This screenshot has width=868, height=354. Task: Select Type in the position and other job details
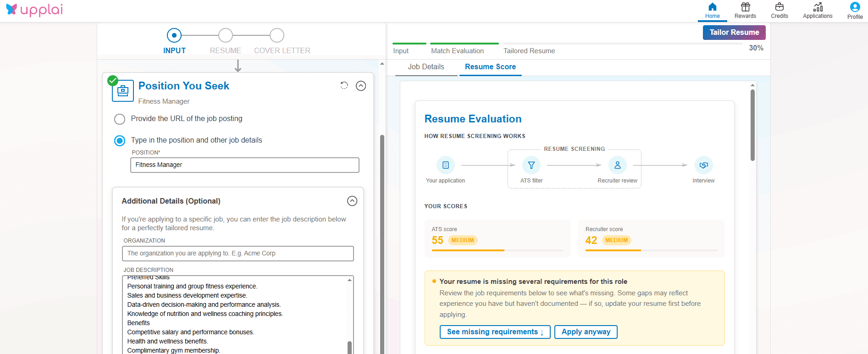click(x=120, y=141)
